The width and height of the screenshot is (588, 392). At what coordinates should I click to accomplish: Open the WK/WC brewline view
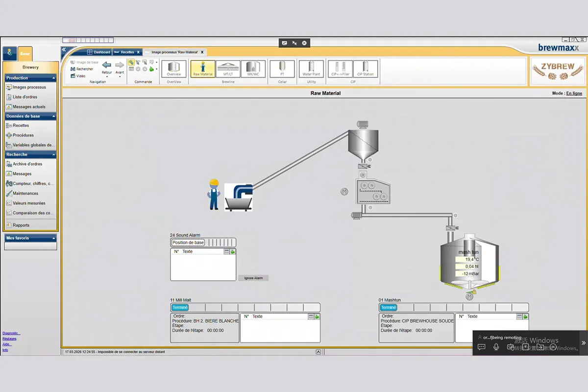(x=253, y=69)
